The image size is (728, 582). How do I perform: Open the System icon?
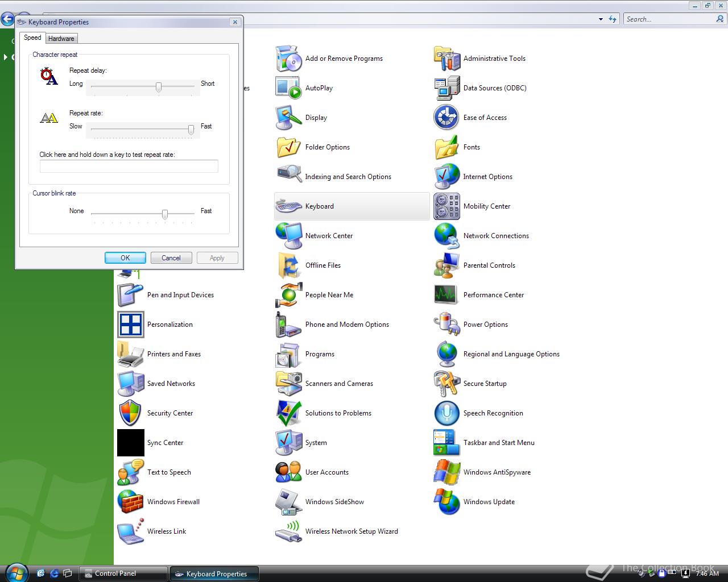288,443
